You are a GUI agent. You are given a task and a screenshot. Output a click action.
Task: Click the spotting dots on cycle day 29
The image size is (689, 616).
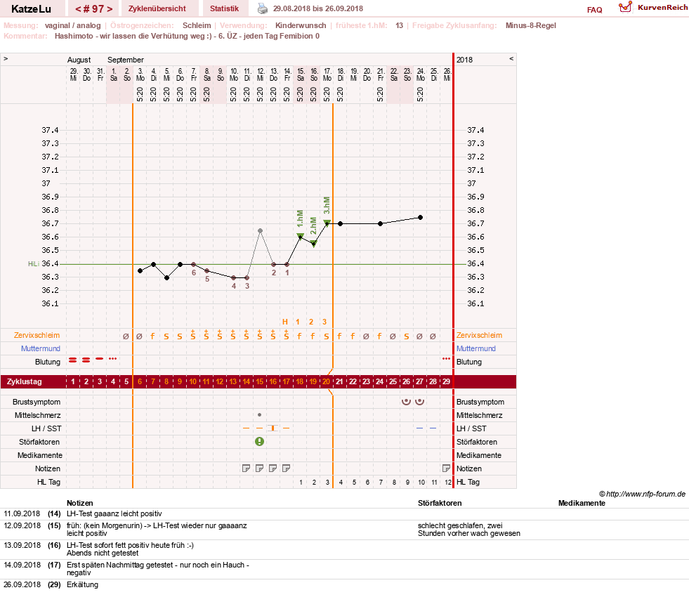[x=446, y=359]
